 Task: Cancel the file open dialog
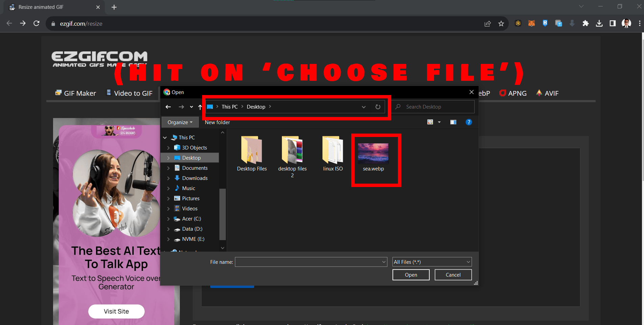[x=453, y=275]
